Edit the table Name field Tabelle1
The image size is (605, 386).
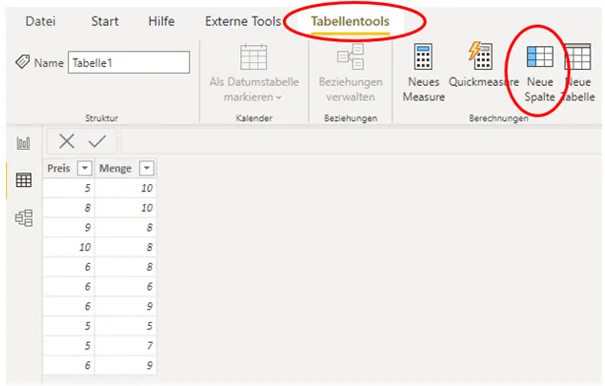click(x=129, y=63)
